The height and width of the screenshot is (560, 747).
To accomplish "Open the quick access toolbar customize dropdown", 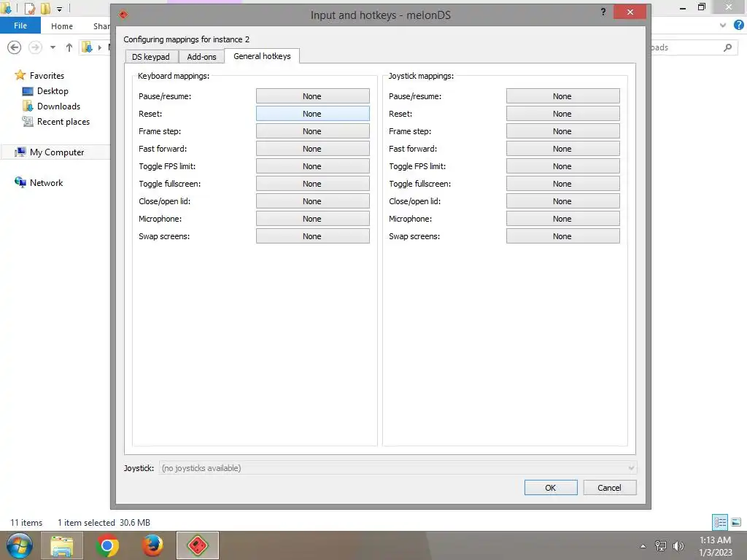I will pyautogui.click(x=59, y=9).
